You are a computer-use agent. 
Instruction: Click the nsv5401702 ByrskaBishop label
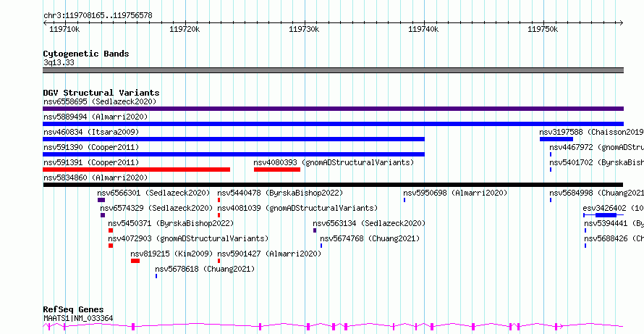point(597,162)
